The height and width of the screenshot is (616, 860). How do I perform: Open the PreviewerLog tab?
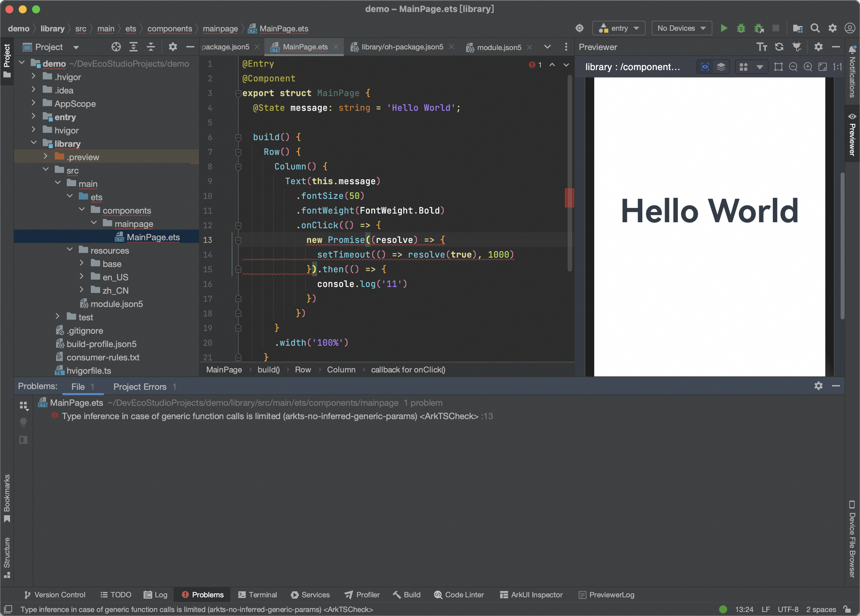tap(606, 594)
